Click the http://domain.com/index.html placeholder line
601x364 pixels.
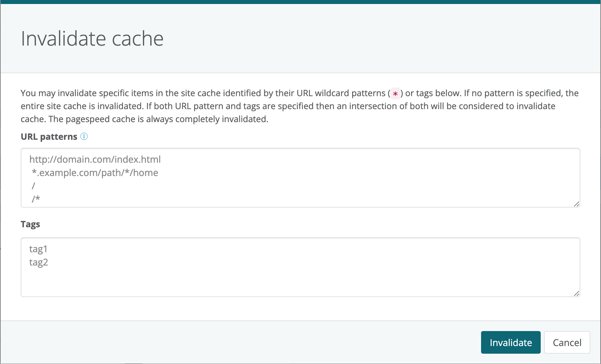[95, 159]
